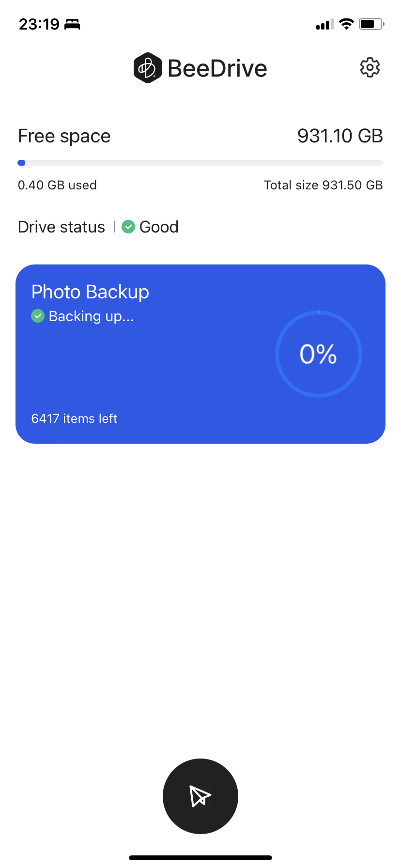Tap the Backing up... status label
This screenshot has height=868, width=401.
92,316
